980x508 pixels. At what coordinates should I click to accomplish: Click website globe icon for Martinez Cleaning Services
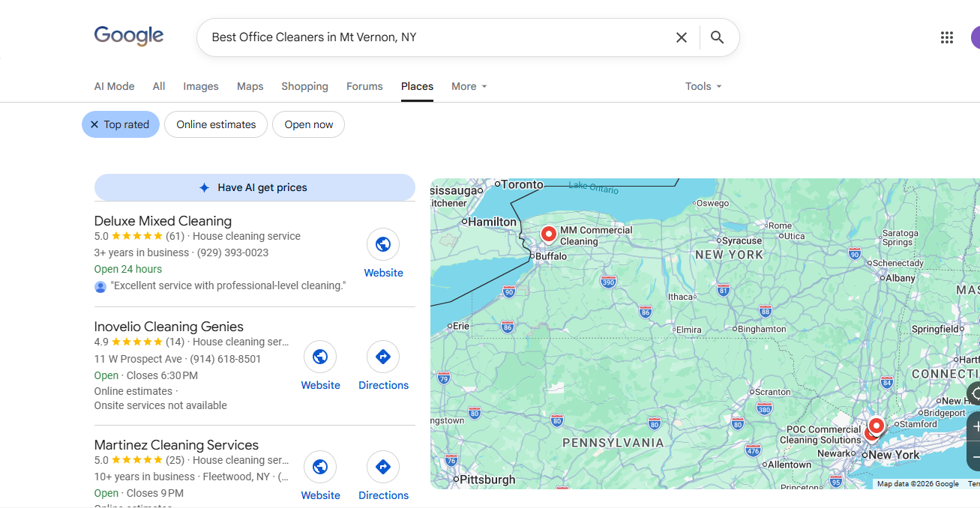(x=320, y=467)
